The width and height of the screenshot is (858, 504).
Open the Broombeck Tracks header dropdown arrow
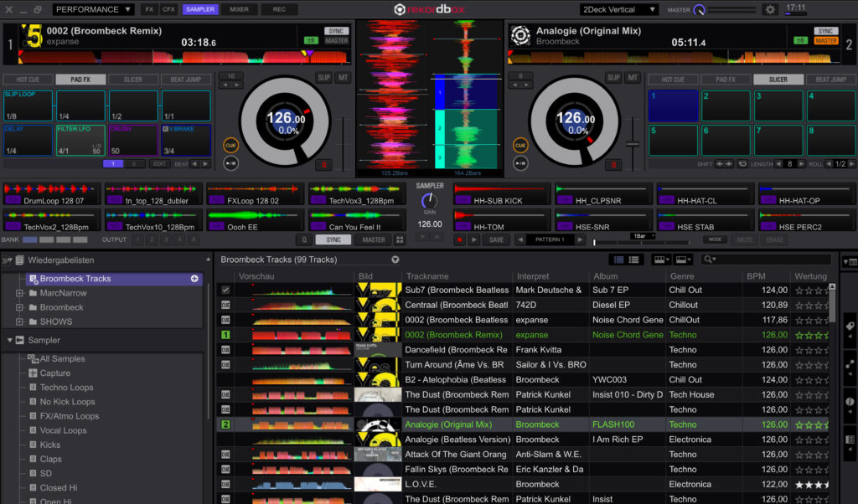click(395, 260)
